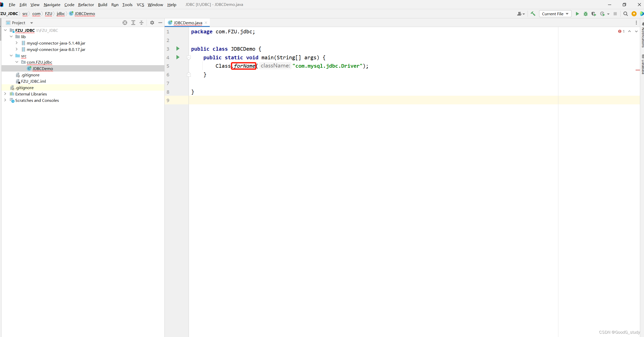
Task: Expand the External Libraries node
Action: 5,94
